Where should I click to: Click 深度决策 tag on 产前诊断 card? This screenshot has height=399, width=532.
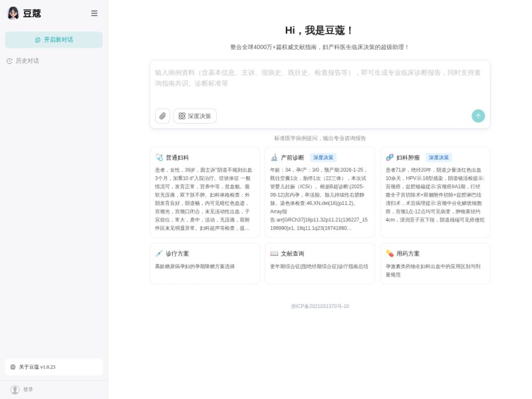[323, 158]
